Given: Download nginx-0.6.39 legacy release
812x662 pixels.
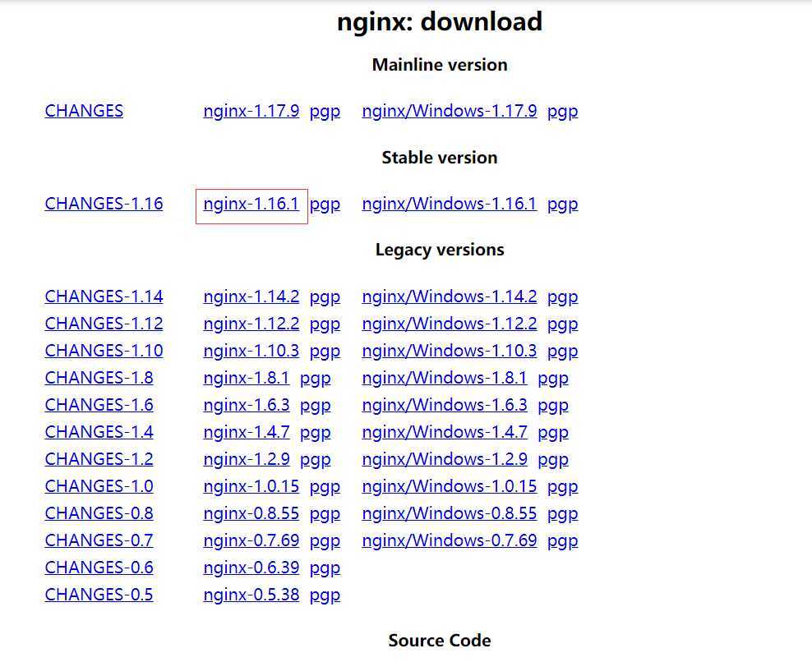Looking at the screenshot, I should pos(251,568).
